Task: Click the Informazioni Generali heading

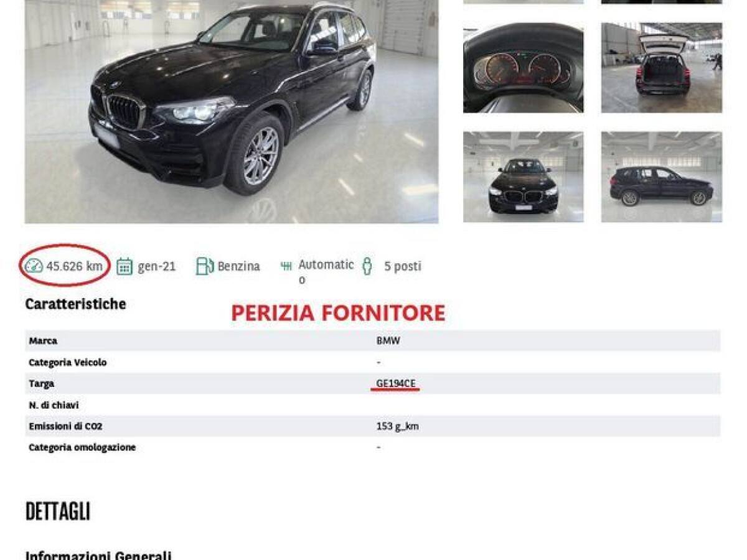Action: click(x=98, y=555)
